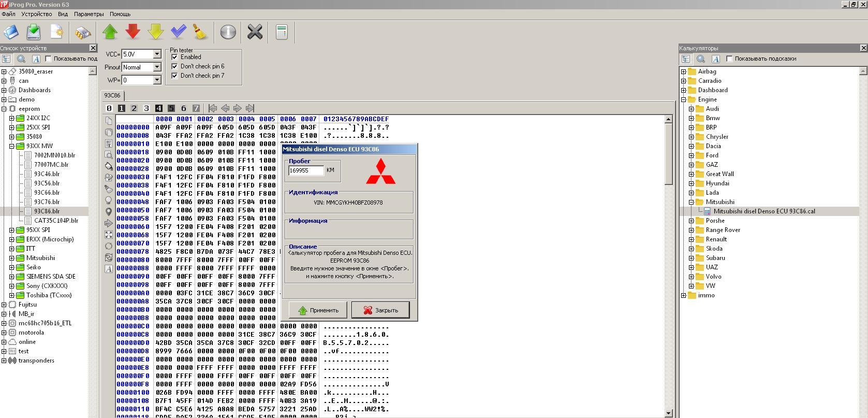This screenshot has width=868, height=418.
Task: Click the green up arrow read icon
Action: [110, 32]
